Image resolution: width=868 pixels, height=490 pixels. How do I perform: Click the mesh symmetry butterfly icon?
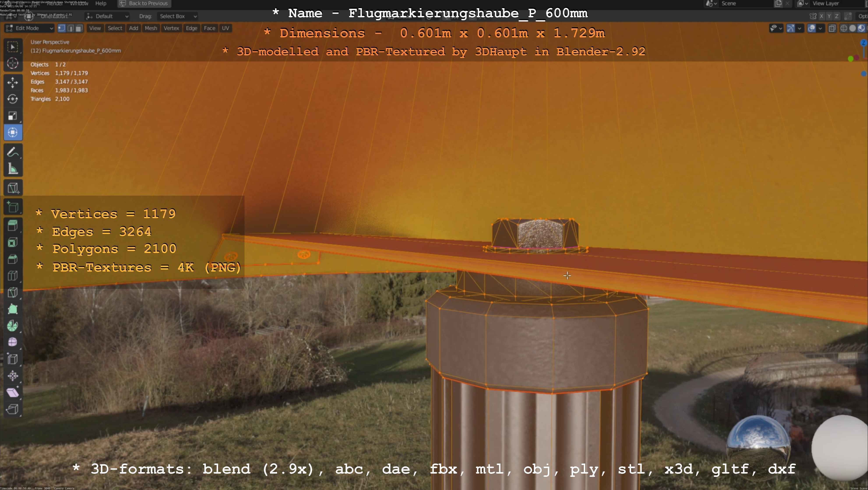[813, 16]
